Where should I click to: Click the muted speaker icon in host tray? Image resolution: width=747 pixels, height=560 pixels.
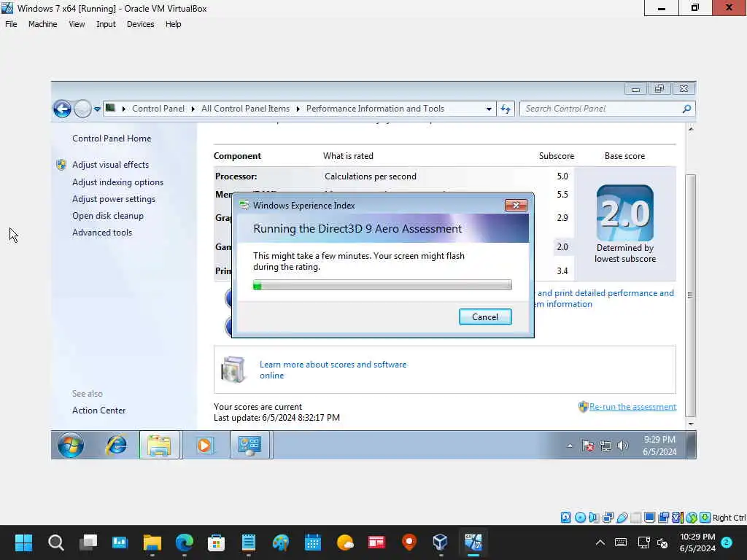tap(662, 542)
